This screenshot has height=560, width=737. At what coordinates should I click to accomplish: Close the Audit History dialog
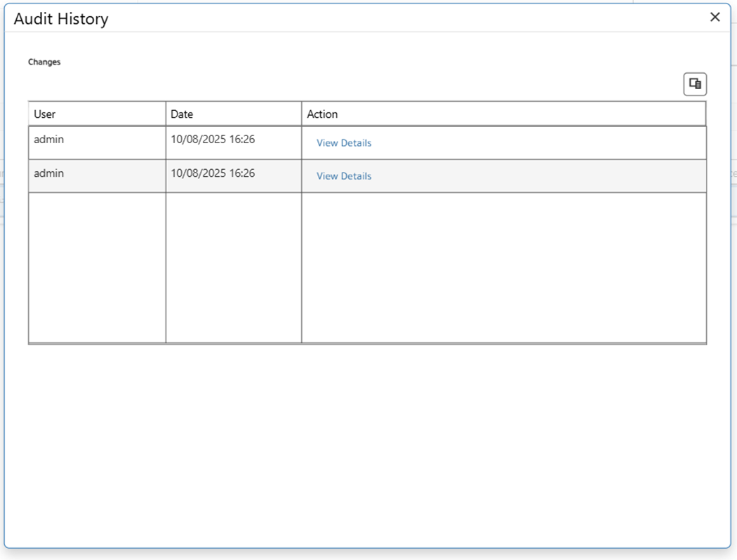(715, 18)
